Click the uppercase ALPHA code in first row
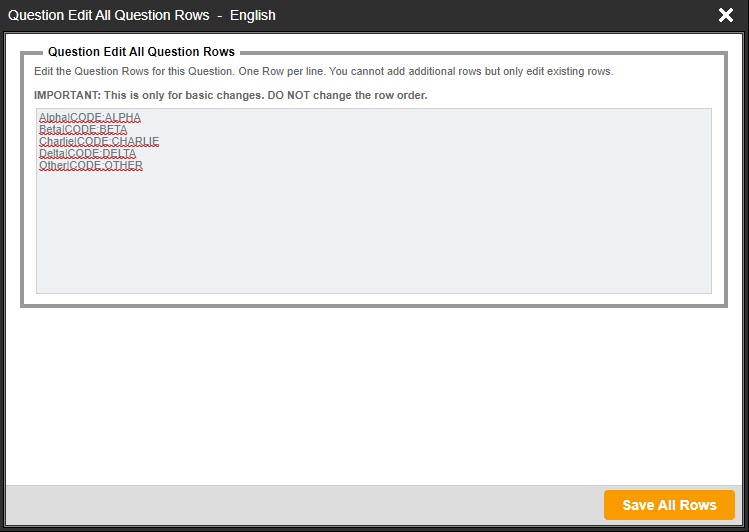Viewport: 749px width, 532px height. 123,118
